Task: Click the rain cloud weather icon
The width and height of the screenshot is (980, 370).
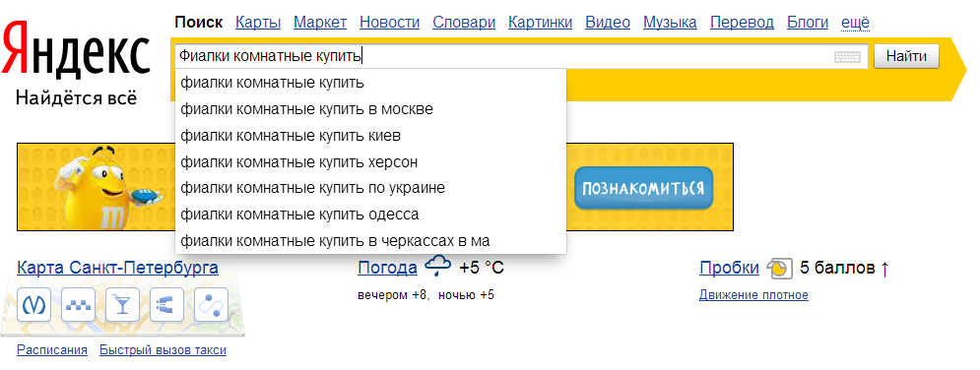Action: pyautogui.click(x=437, y=267)
